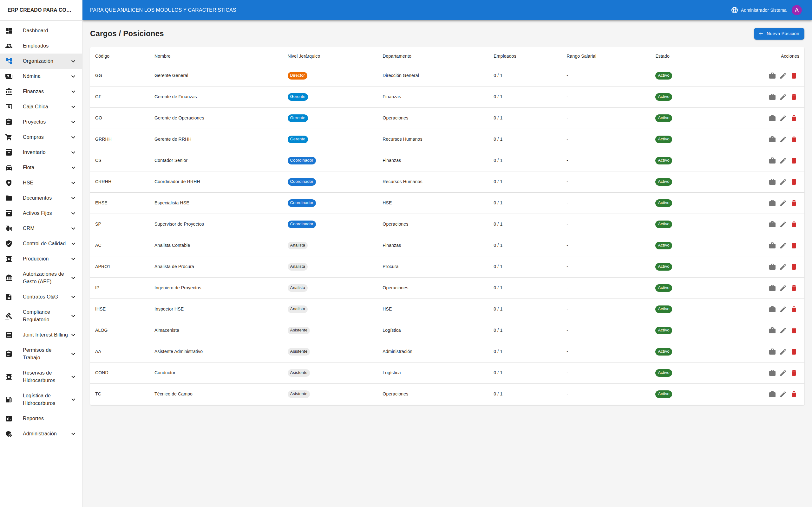812x507 pixels.
Task: Open briefcase icon for Analista de Procura
Action: coord(772,267)
